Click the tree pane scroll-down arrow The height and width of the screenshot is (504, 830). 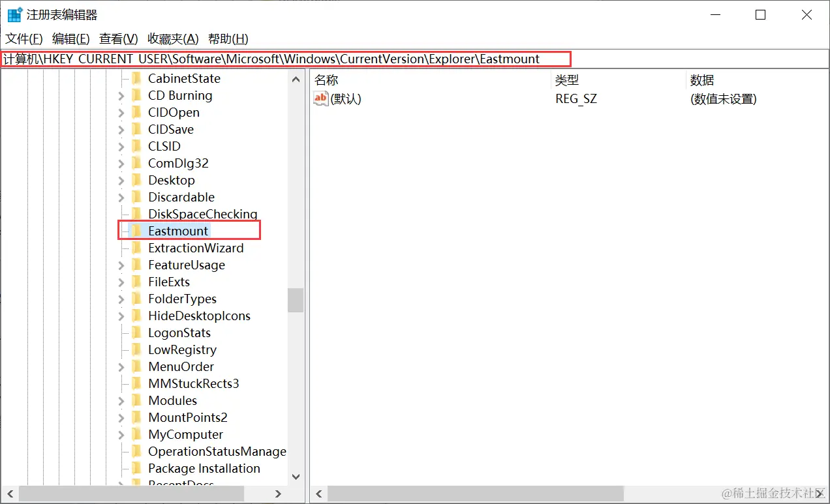click(296, 477)
